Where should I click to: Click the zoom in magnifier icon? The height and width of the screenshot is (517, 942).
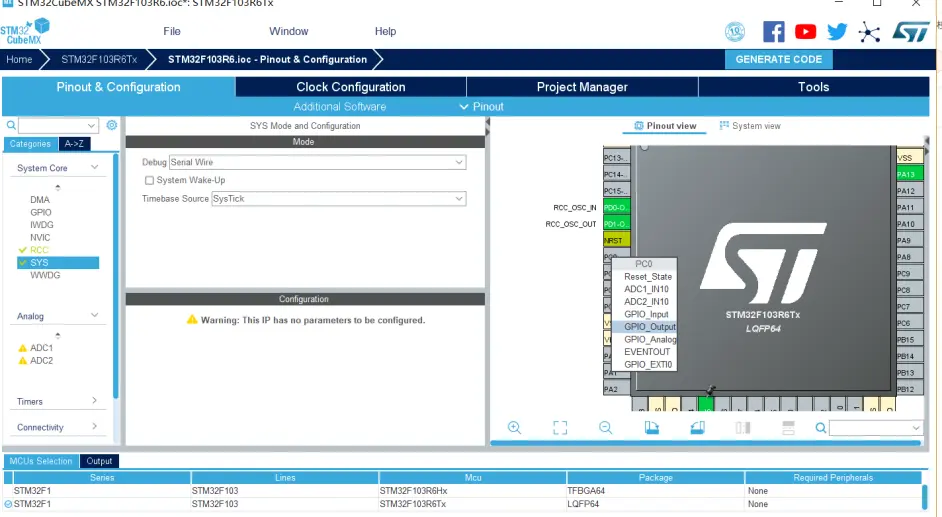click(x=514, y=428)
